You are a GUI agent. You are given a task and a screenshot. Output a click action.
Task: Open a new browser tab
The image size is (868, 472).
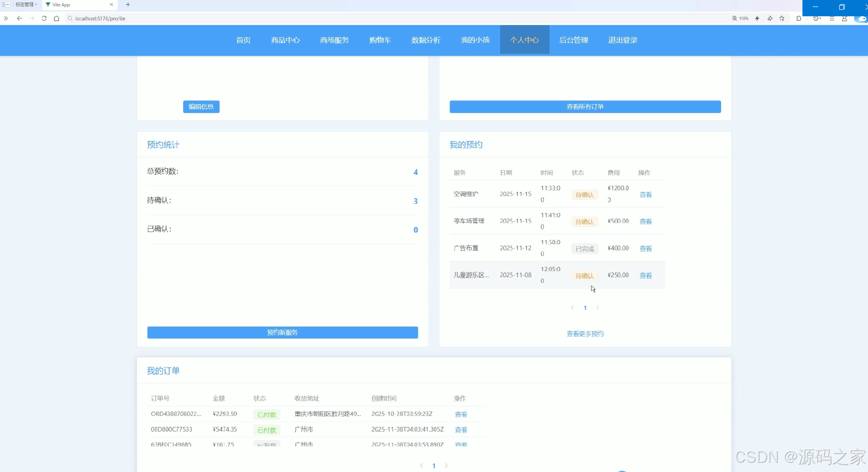[x=128, y=5]
